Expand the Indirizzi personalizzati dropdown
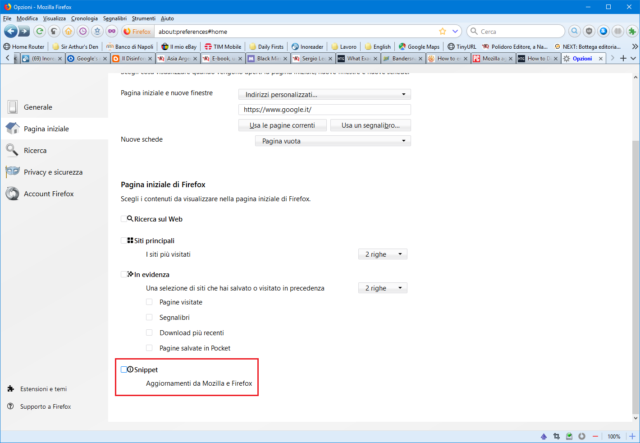 pyautogui.click(x=324, y=94)
